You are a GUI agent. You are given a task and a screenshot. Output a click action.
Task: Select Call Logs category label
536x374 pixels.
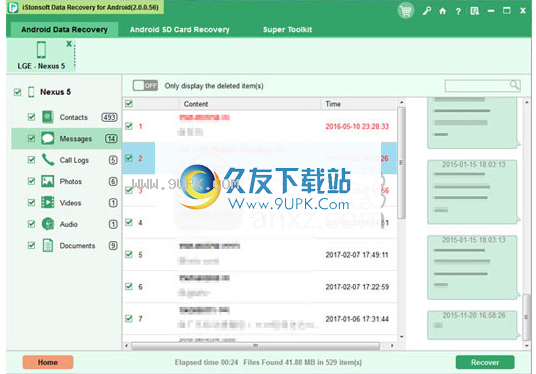74,160
